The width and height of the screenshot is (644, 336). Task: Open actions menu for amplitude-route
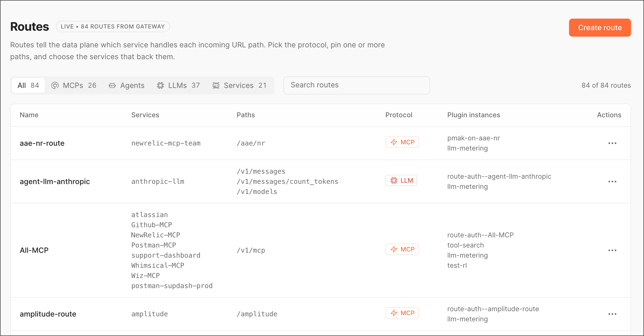click(x=612, y=314)
